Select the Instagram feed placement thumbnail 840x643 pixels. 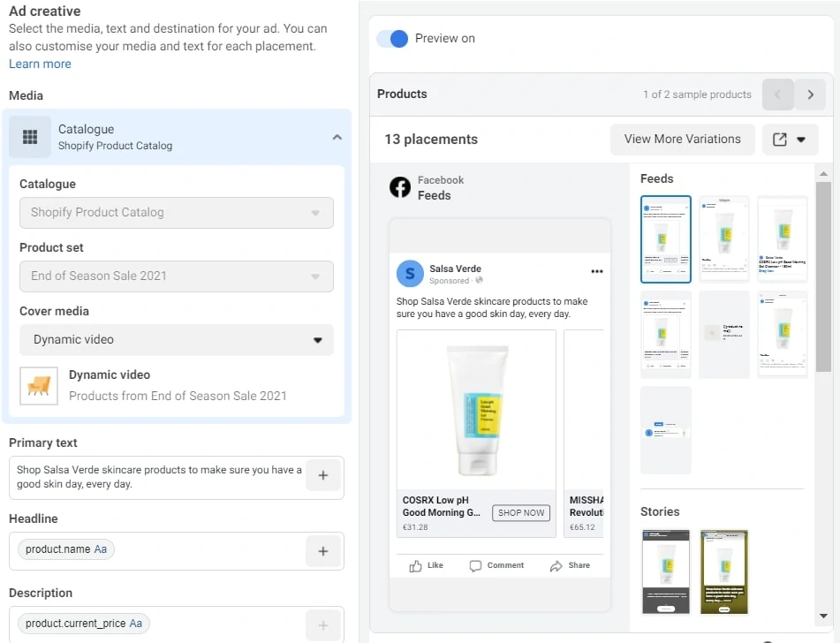click(x=723, y=239)
